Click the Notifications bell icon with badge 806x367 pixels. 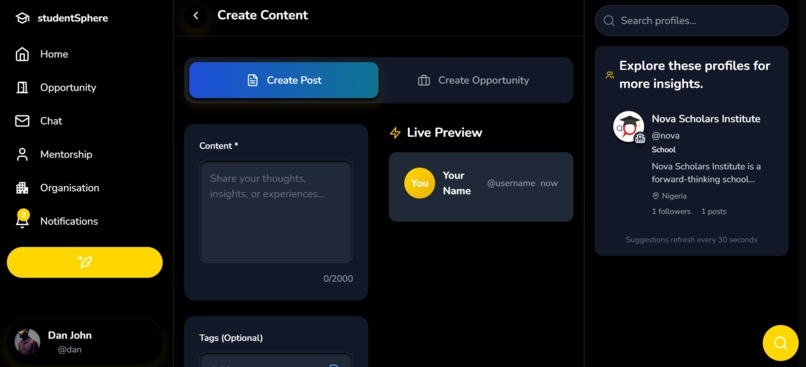click(x=22, y=219)
